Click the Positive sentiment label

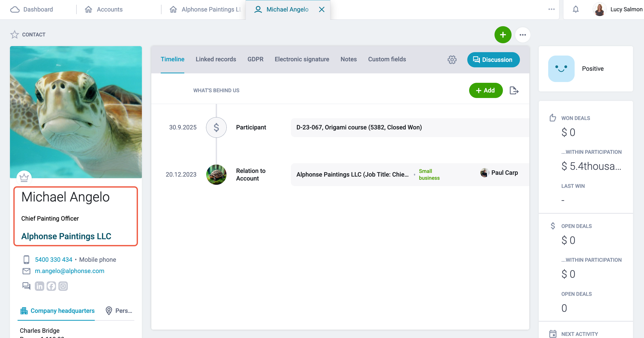593,69
